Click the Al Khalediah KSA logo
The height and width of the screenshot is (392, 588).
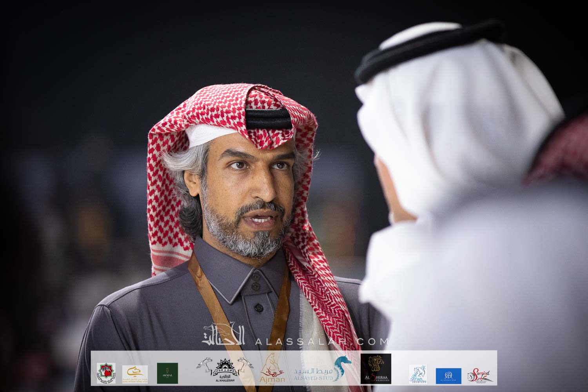[x=225, y=370]
